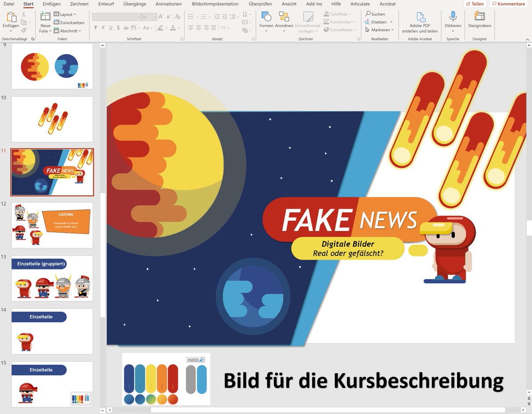This screenshot has width=532, height=414.
Task: Select the CASTING slide 12 thumbnail
Action: [x=51, y=225]
